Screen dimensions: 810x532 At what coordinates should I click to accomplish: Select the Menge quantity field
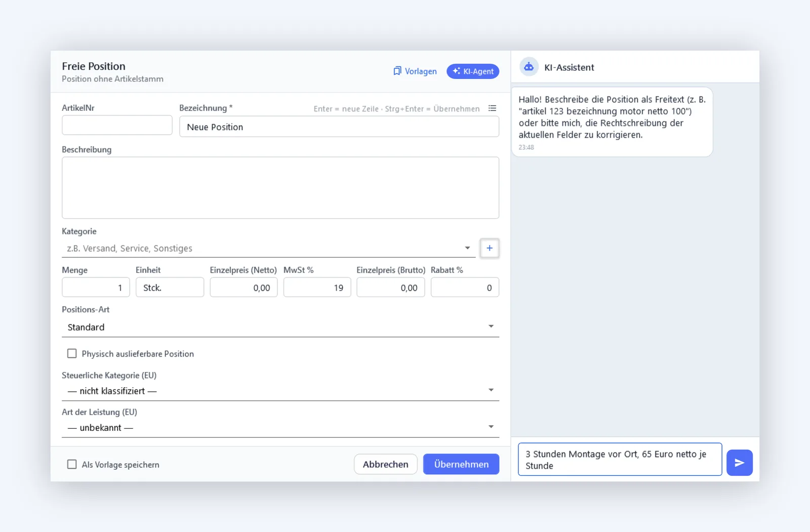(x=96, y=288)
